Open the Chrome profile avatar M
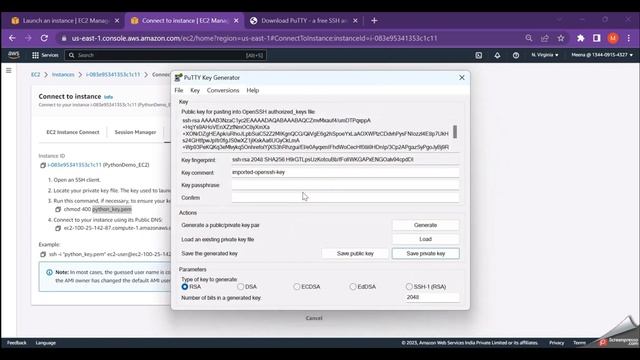The height and width of the screenshot is (360, 640). click(613, 38)
